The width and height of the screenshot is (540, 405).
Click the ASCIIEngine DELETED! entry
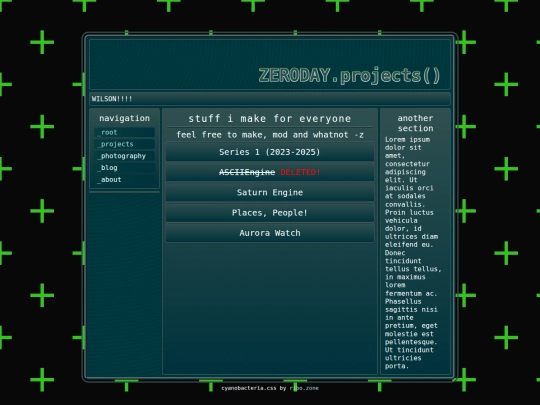pyautogui.click(x=270, y=172)
